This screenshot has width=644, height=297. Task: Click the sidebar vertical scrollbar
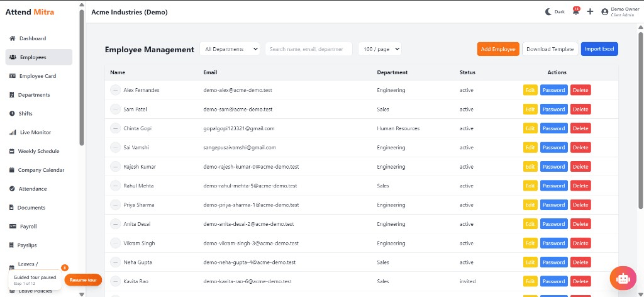click(x=82, y=78)
